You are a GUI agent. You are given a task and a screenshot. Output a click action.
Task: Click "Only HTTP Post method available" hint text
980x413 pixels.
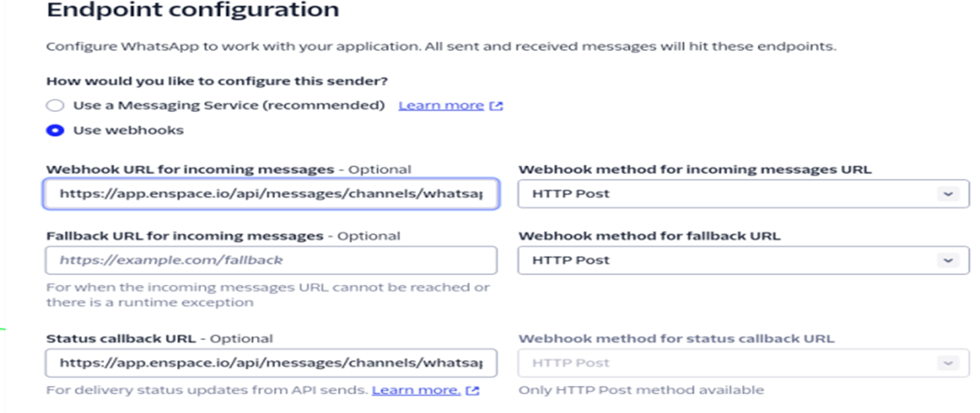click(641, 390)
